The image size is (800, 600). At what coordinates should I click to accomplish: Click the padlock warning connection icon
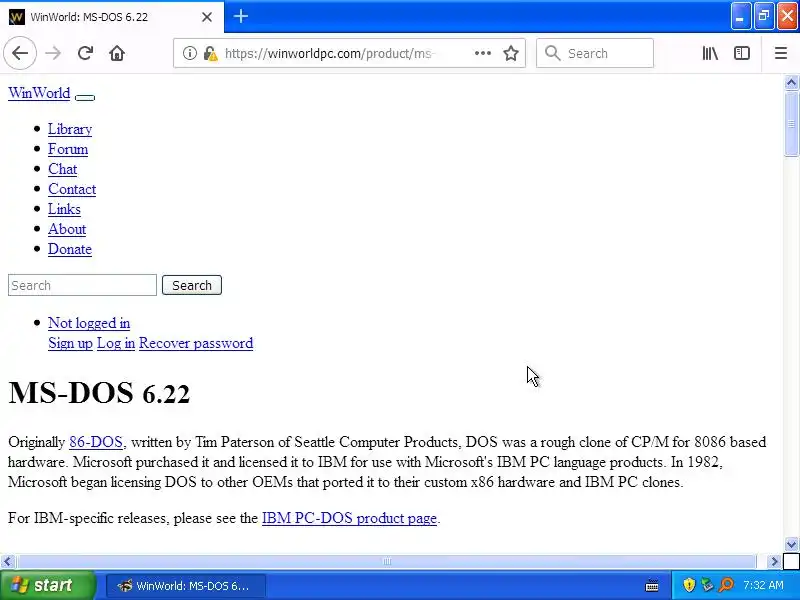[210, 53]
